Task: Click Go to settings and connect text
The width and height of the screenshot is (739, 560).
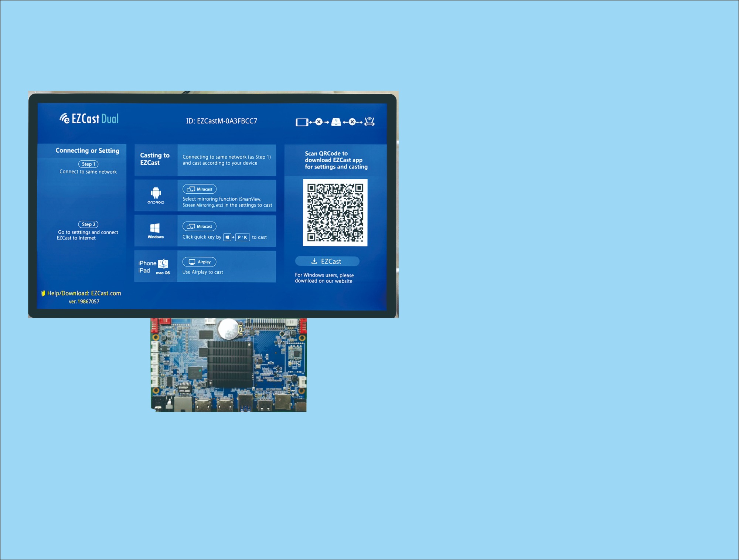Action: [88, 235]
